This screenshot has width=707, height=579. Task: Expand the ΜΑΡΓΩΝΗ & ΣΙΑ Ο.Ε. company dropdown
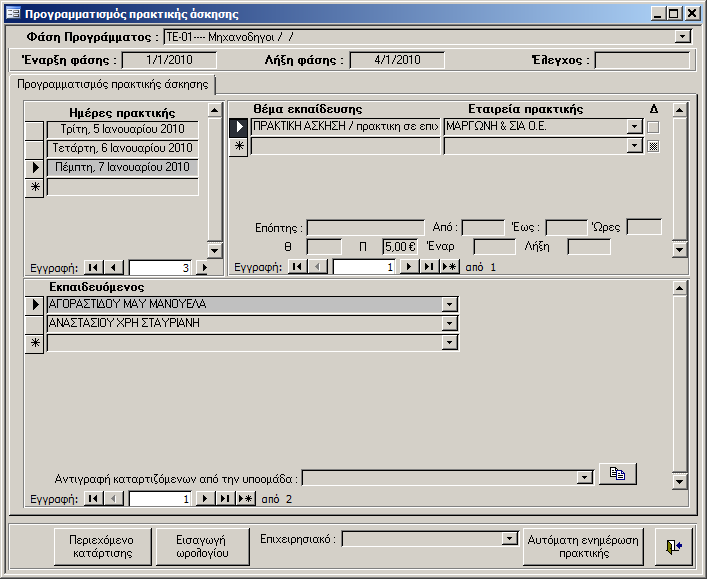634,127
